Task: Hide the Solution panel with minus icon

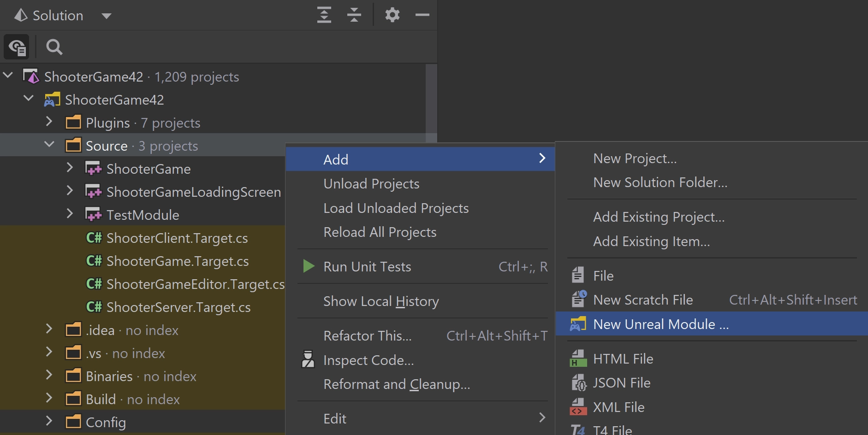Action: (x=422, y=15)
